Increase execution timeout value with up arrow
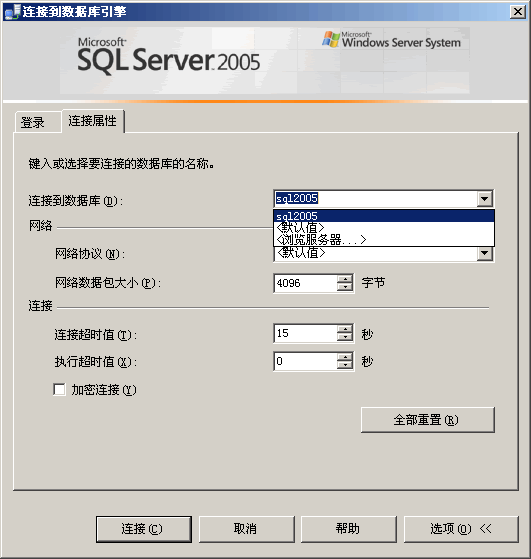 [x=344, y=357]
